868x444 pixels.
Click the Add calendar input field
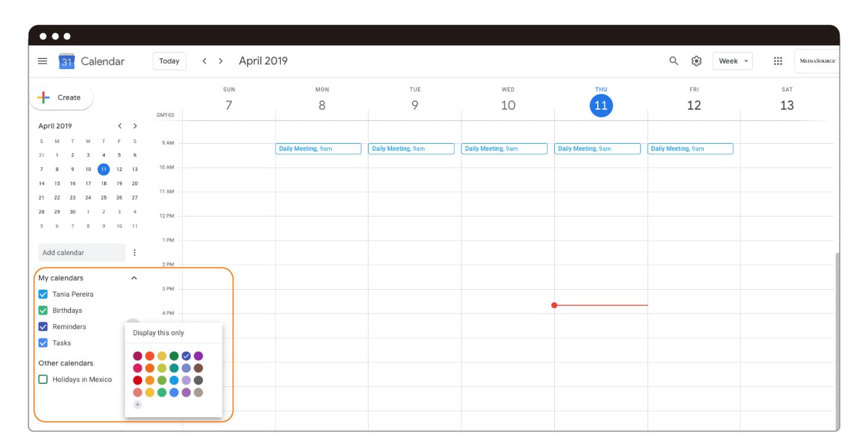[82, 253]
